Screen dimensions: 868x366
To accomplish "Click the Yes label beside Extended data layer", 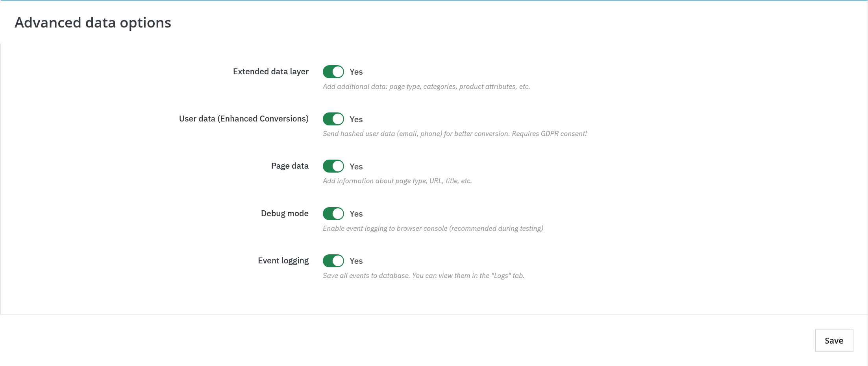I will pos(355,72).
